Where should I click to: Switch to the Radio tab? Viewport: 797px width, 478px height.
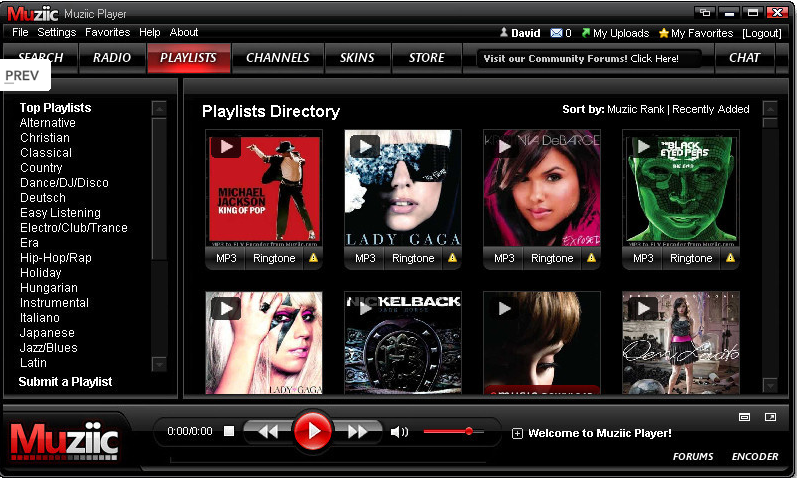(112, 58)
